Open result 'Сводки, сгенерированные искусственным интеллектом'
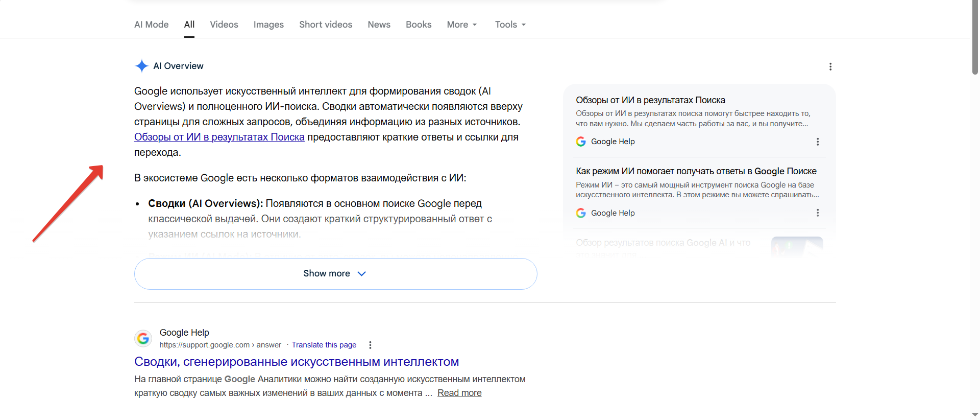 click(297, 362)
